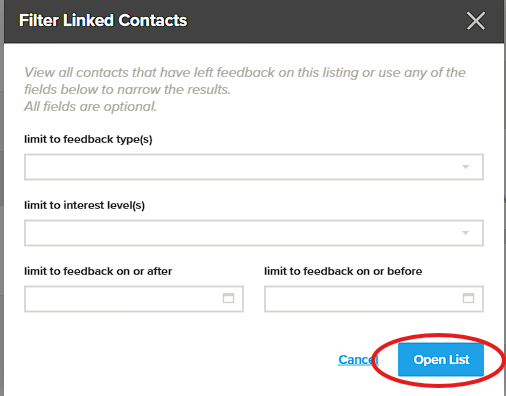Focus the feedback on or after date field
Screen dimensions: 506x396
click(x=134, y=299)
